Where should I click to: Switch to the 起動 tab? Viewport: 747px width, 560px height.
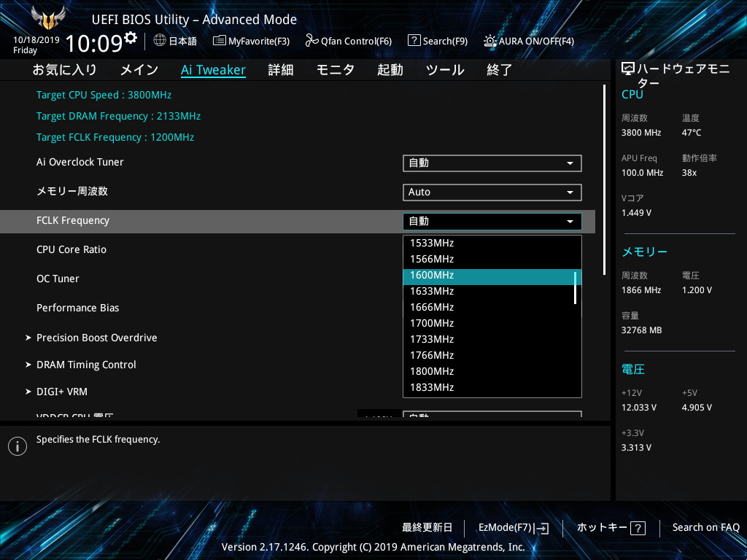point(390,70)
